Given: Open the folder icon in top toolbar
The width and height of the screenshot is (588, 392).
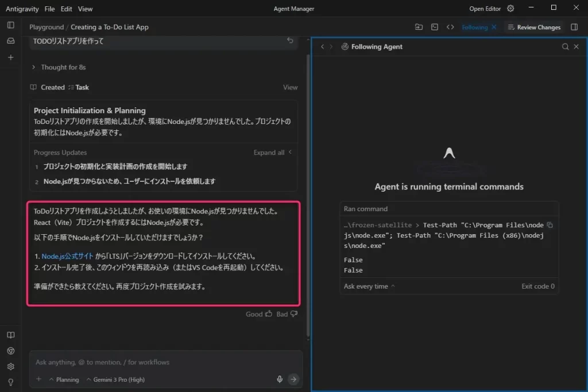Looking at the screenshot, I should pos(419,27).
